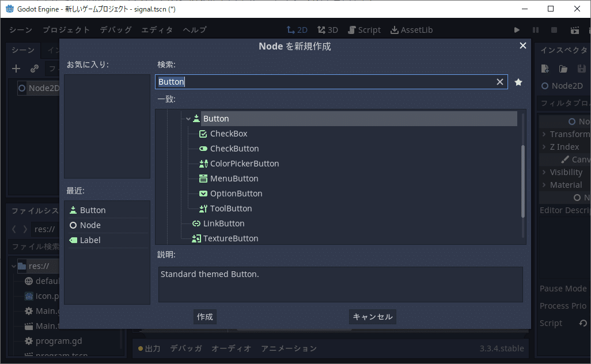This screenshot has width=591, height=364.
Task: Add new node with plus icon
Action: (16, 69)
